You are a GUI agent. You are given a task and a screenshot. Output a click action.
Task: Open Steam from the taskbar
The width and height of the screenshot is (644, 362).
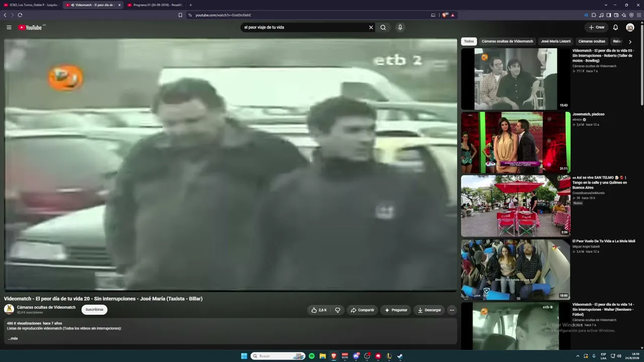point(400,356)
